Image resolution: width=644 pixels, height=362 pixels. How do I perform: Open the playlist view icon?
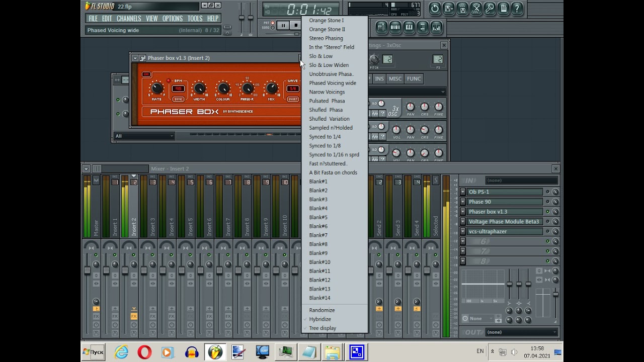[x=381, y=27]
